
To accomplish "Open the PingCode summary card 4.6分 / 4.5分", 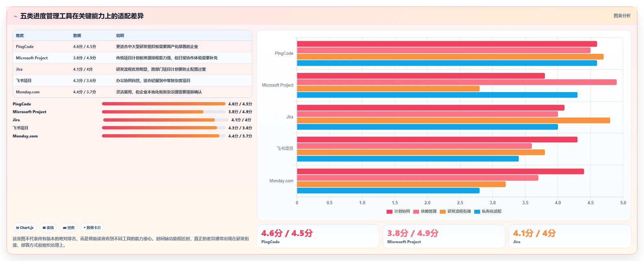I will (318, 236).
